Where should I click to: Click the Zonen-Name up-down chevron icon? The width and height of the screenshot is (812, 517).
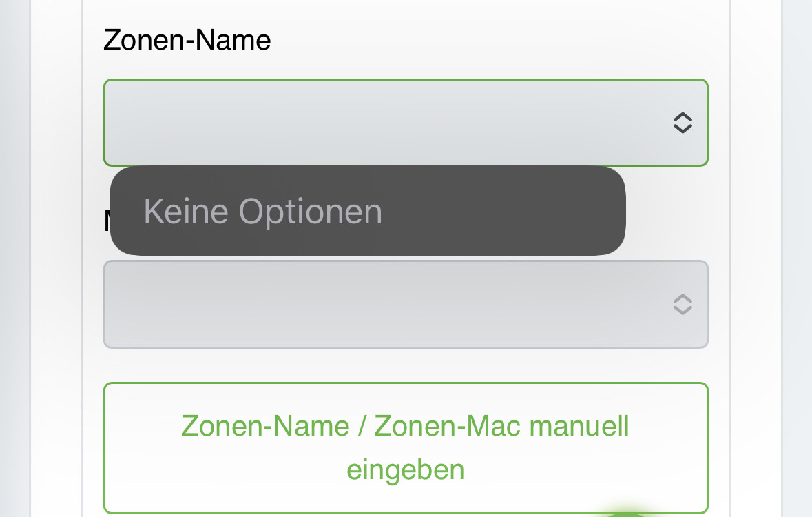[683, 123]
